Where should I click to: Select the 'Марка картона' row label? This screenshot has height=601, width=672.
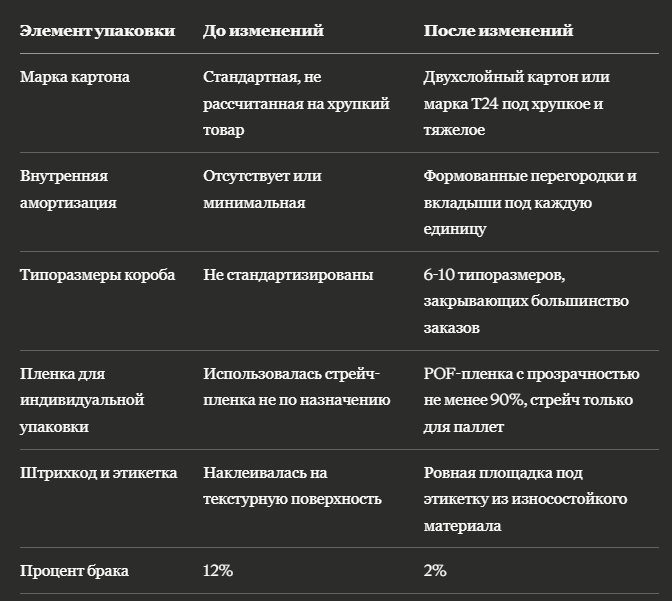[75, 77]
